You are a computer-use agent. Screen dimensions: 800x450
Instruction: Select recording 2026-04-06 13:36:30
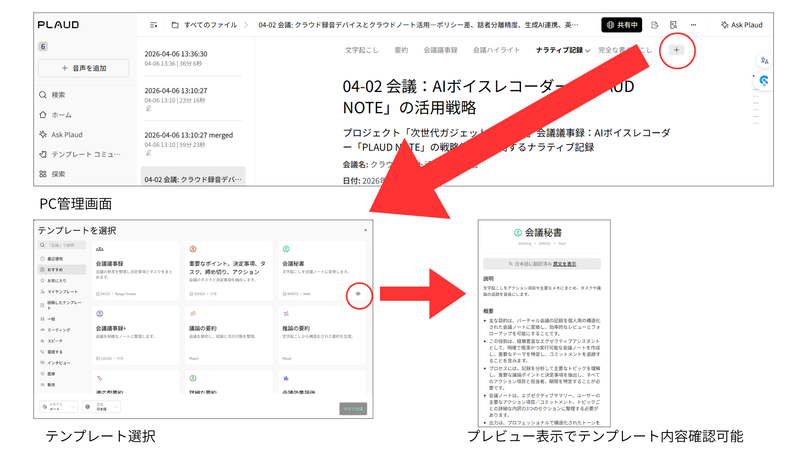(x=193, y=58)
